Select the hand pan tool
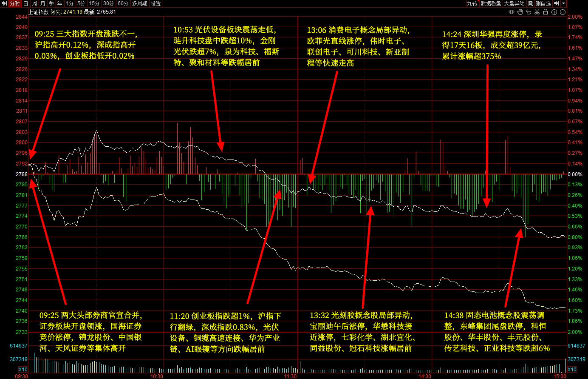 (520, 12)
